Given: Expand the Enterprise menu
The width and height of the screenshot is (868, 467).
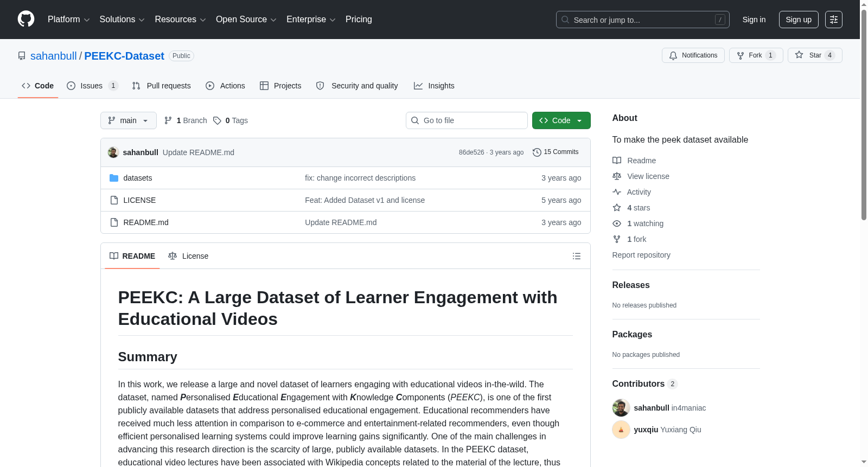Looking at the screenshot, I should pyautogui.click(x=311, y=20).
